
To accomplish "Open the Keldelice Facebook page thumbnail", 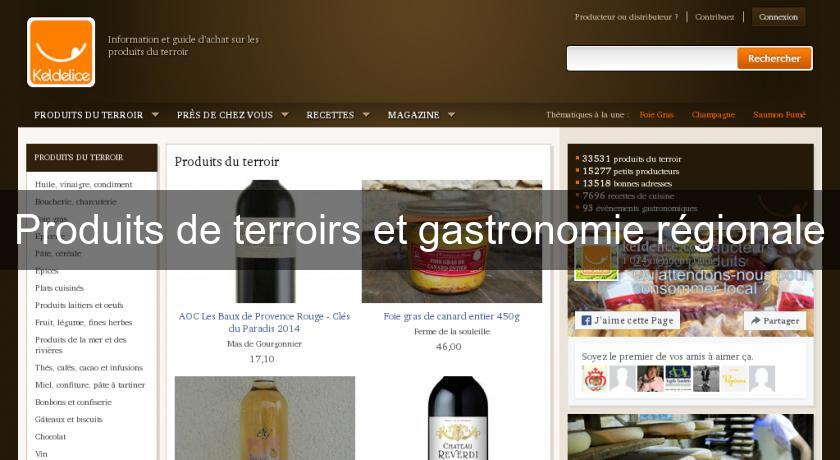I will pos(596,261).
